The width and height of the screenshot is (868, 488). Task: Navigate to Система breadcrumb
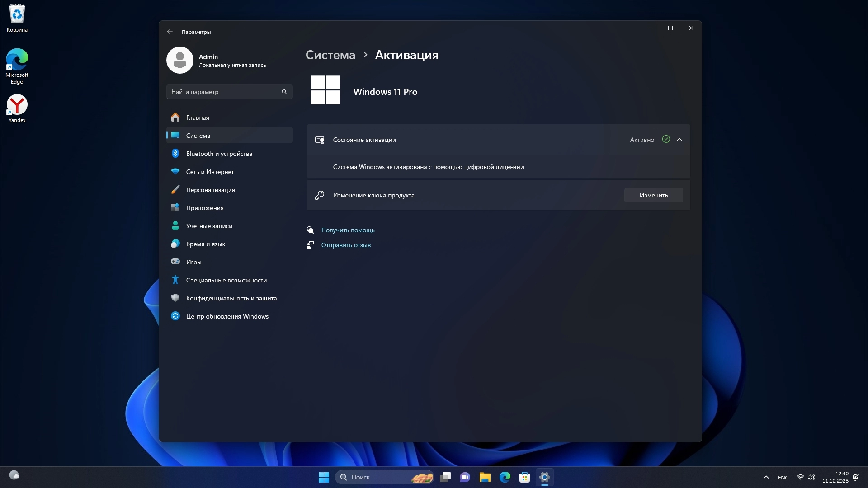(330, 55)
